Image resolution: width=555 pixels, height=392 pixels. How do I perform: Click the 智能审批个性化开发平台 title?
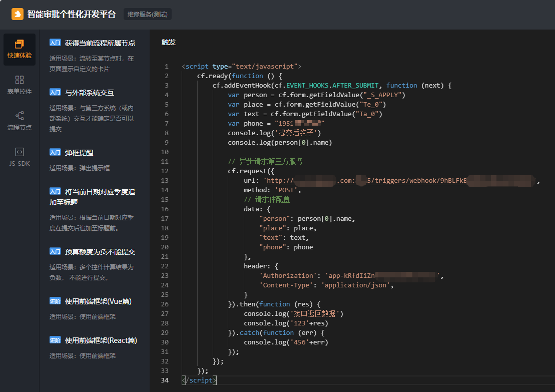point(72,14)
